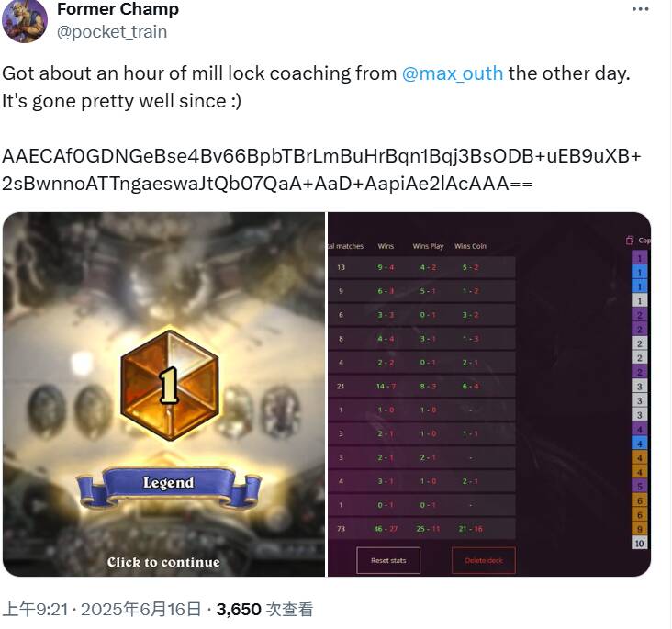Viewport: 672px width, 629px height.
Task: Open the @max_outh mention link
Action: click(x=453, y=73)
